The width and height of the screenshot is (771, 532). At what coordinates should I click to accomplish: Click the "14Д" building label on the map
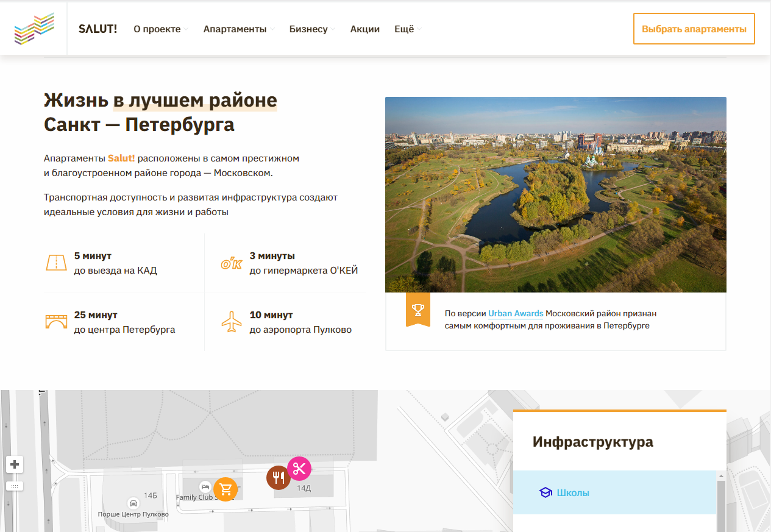click(x=304, y=489)
